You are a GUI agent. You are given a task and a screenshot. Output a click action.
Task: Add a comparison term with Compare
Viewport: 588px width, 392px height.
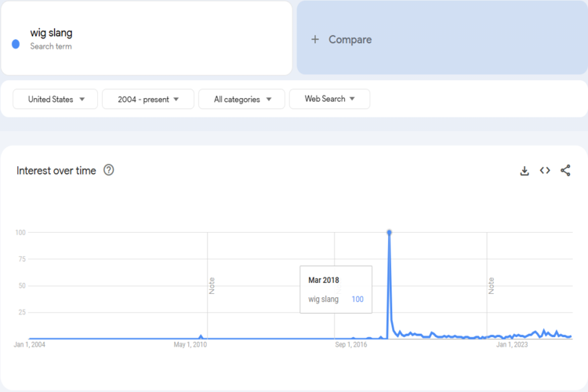[x=442, y=38]
